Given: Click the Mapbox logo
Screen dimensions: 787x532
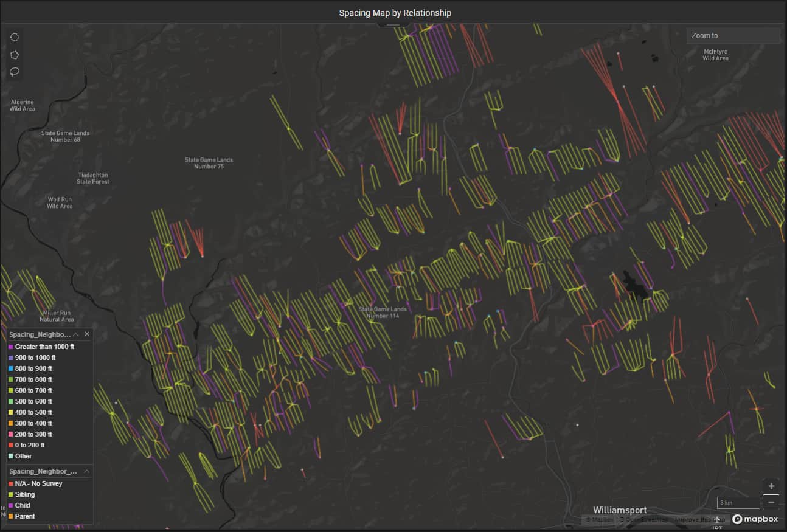Looking at the screenshot, I should [x=755, y=519].
